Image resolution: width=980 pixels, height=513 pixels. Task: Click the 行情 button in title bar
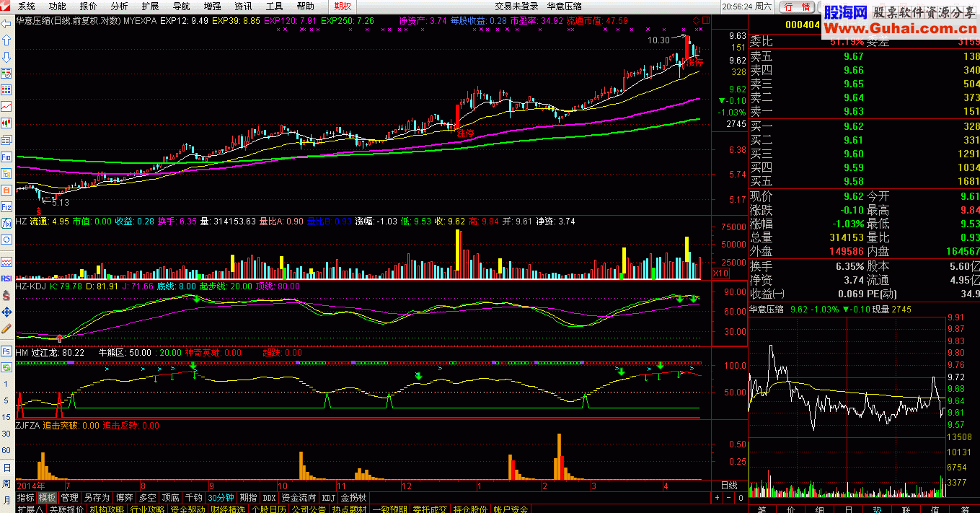click(798, 6)
